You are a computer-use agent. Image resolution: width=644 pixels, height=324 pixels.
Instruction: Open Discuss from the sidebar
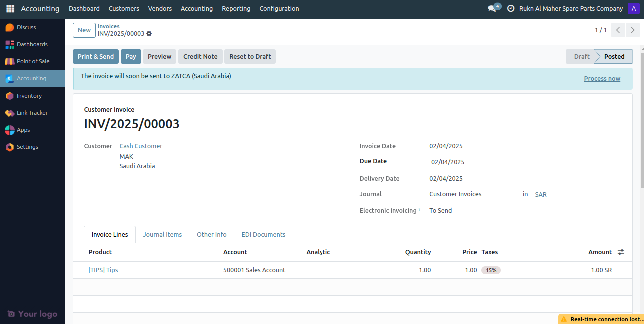[27, 27]
